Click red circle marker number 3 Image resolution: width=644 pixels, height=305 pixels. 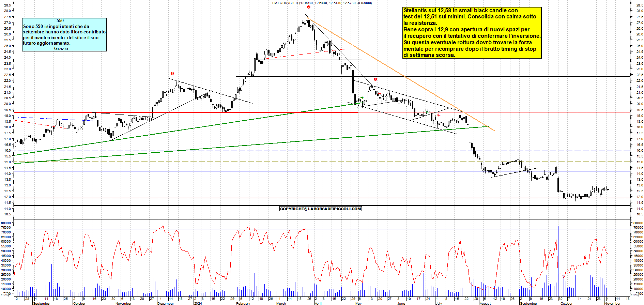click(375, 79)
